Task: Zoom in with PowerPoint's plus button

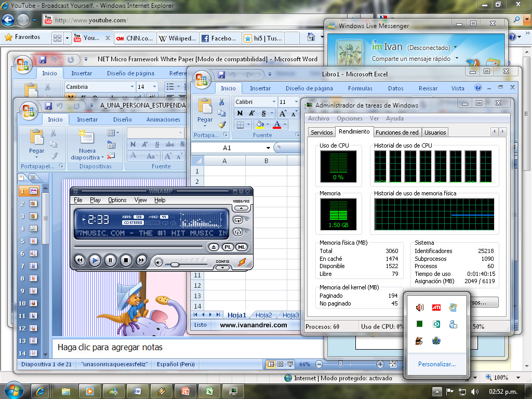Action: click(380, 364)
